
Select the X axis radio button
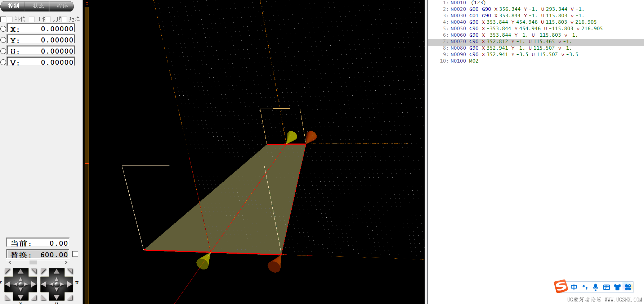tap(3, 28)
